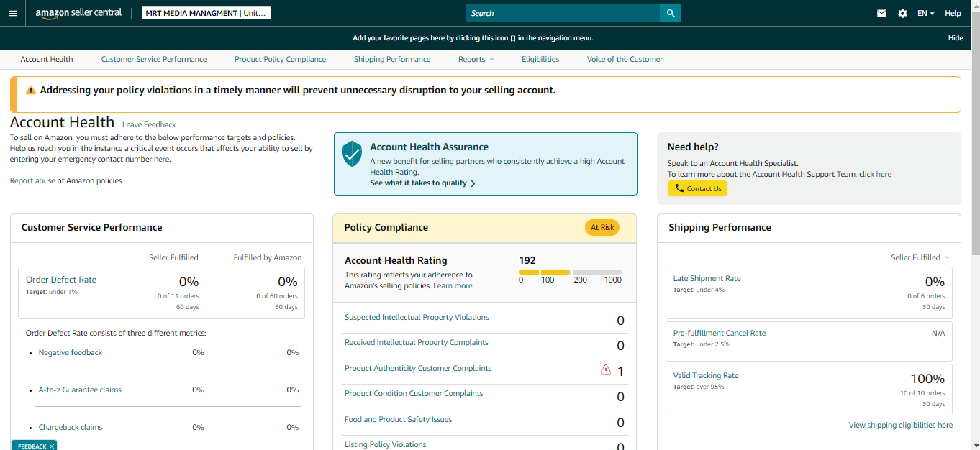
Task: Switch to Customer Service Performance tab
Action: tap(154, 59)
